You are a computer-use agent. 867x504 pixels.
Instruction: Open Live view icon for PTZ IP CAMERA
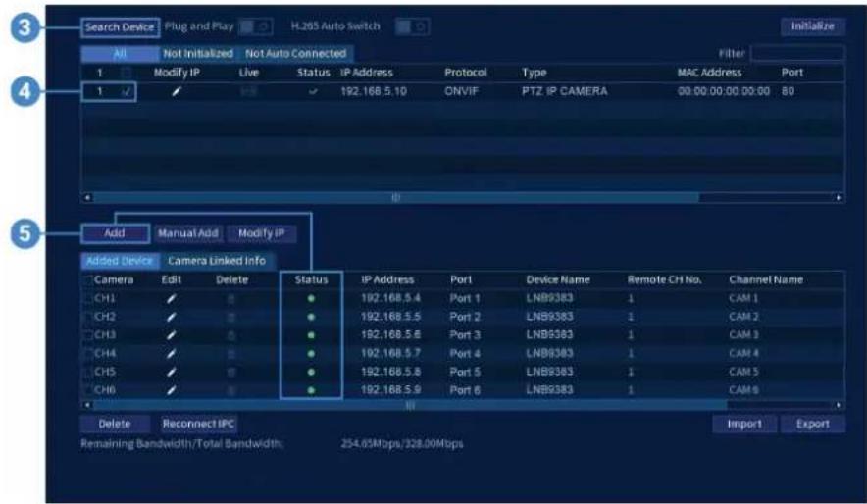pyautogui.click(x=249, y=92)
